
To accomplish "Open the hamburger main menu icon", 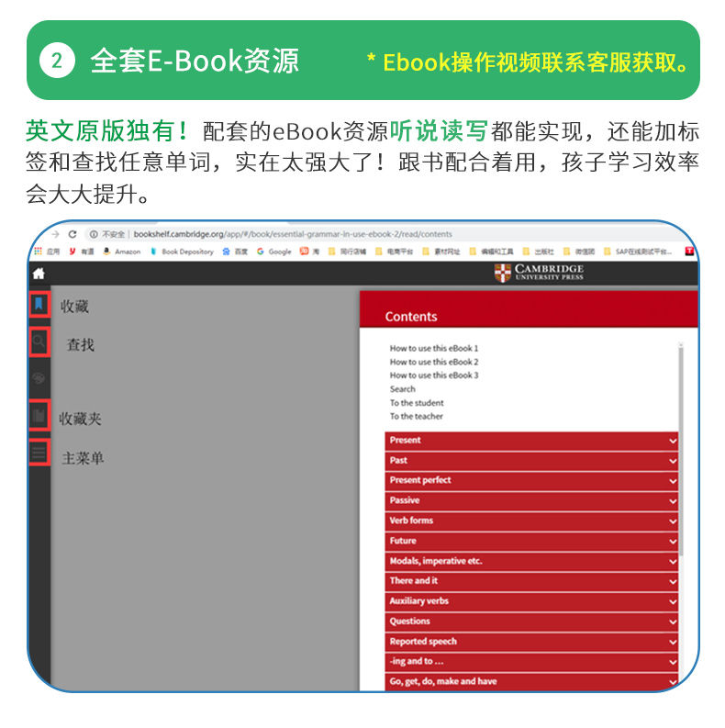I will 39,452.
